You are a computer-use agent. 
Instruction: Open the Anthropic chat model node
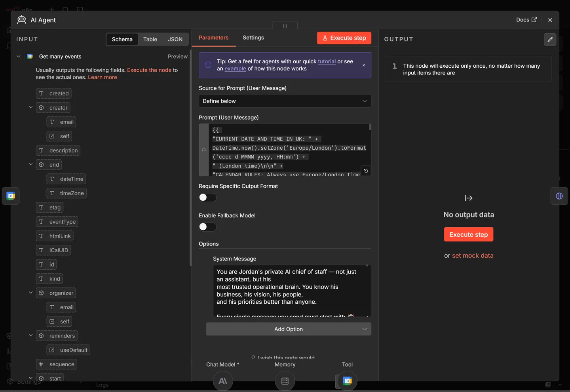coord(223,381)
